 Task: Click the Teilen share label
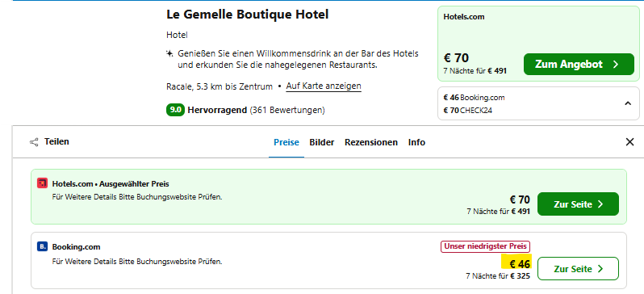click(56, 142)
